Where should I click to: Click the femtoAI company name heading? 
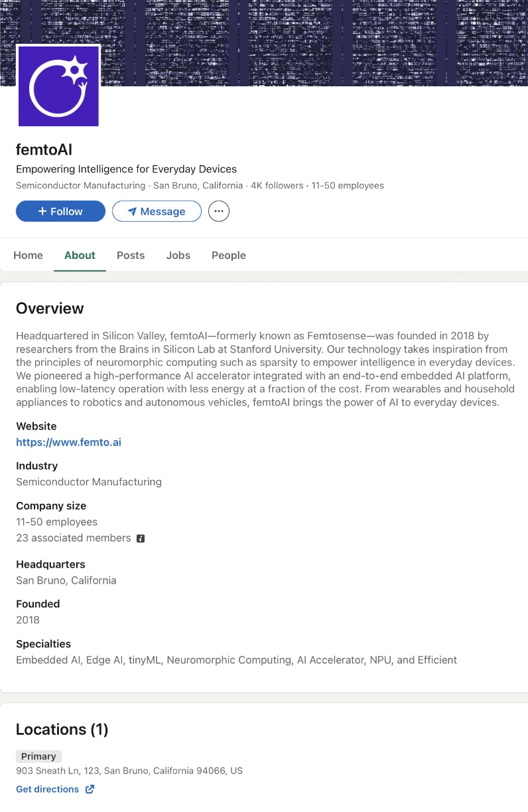click(x=44, y=149)
